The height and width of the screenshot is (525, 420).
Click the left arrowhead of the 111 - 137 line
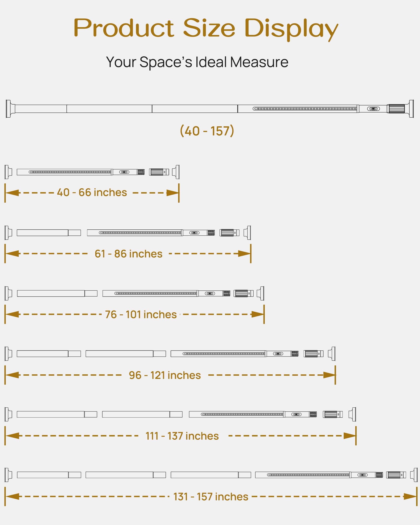click(x=12, y=436)
